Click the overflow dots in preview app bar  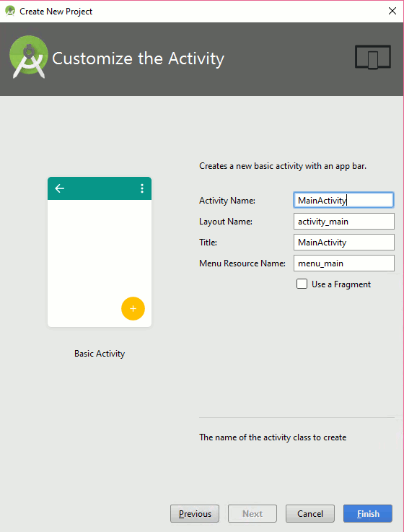[142, 188]
